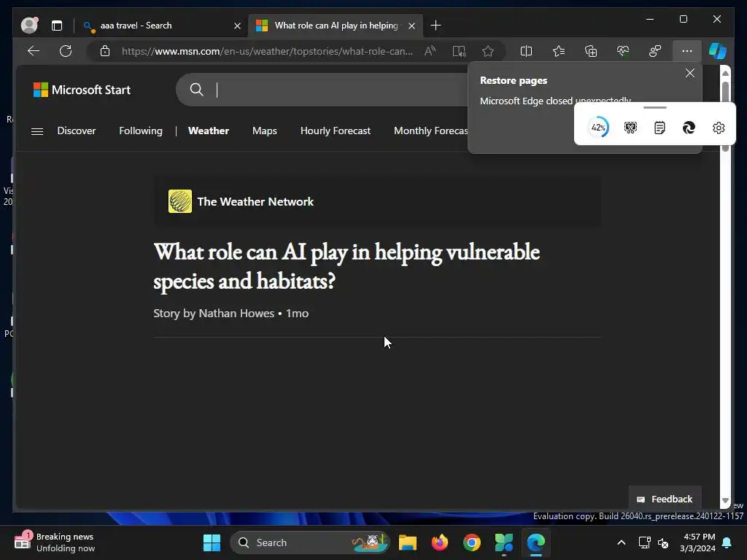The image size is (747, 560).
Task: Open the tab actions menu icon
Action: (x=57, y=26)
